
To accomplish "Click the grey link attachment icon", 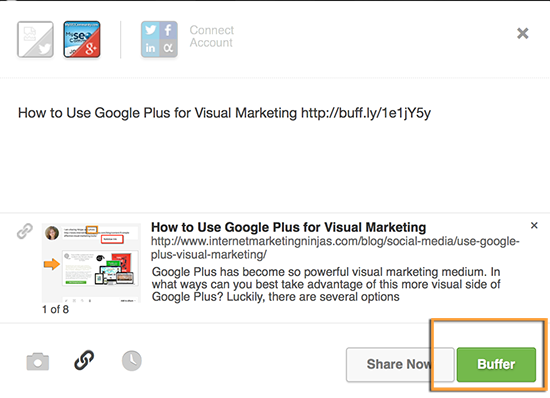I will click(x=25, y=231).
